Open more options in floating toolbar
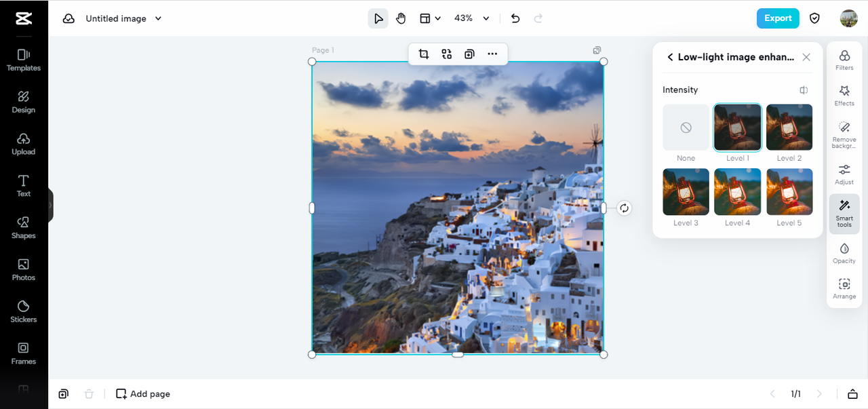868x409 pixels. [x=492, y=54]
